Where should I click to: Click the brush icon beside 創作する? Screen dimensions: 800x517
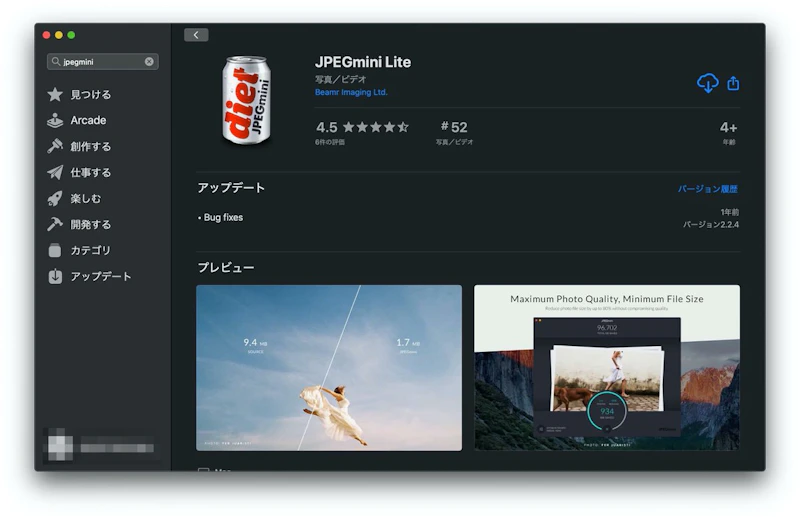click(55, 146)
